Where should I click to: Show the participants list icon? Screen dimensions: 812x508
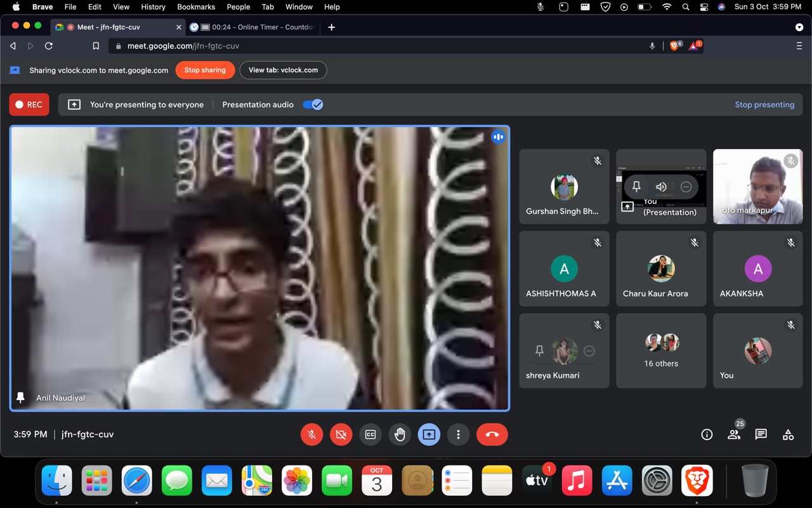pyautogui.click(x=734, y=434)
